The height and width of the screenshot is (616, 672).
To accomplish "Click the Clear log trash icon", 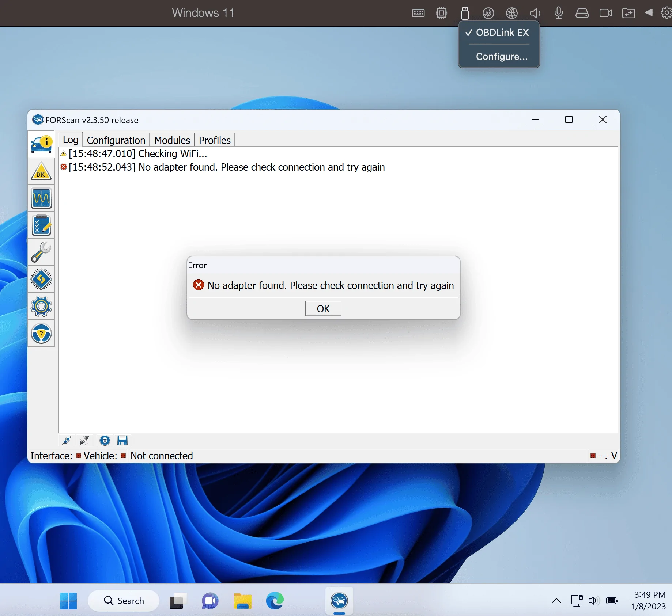I will coord(105,441).
